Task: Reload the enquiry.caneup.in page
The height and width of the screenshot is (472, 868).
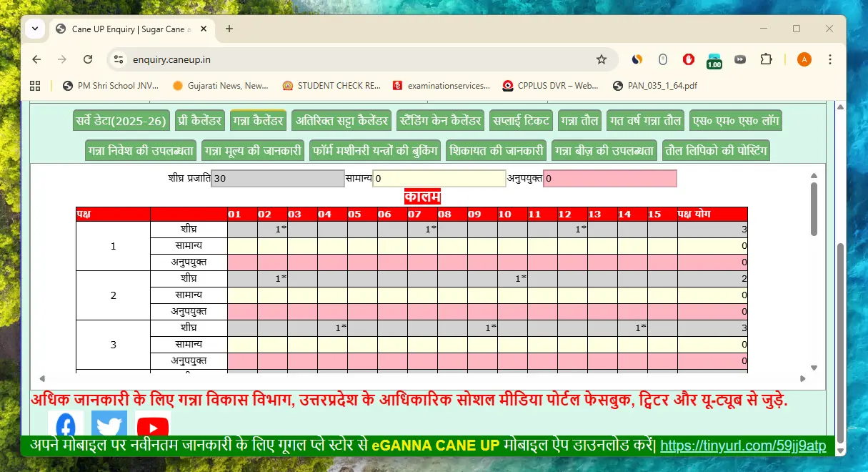Action: (88, 59)
